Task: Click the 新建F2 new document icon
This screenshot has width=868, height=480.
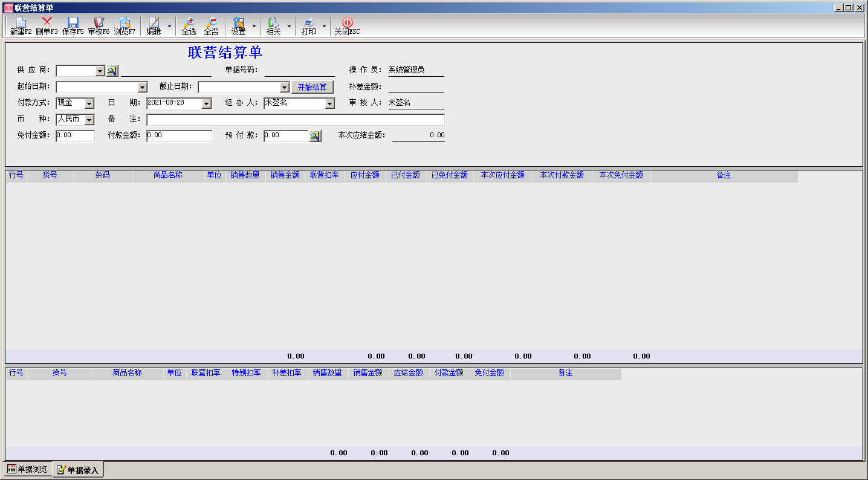Action: coord(21,26)
